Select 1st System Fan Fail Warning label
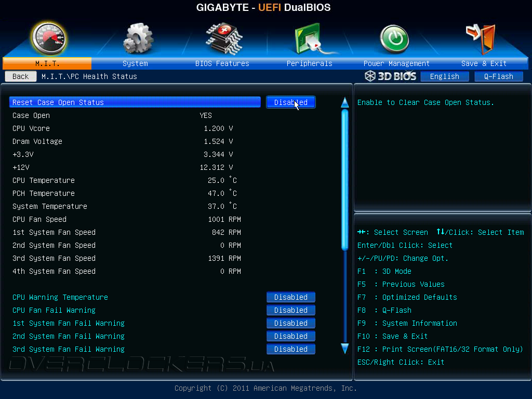Image resolution: width=532 pixels, height=399 pixels. 69,323
